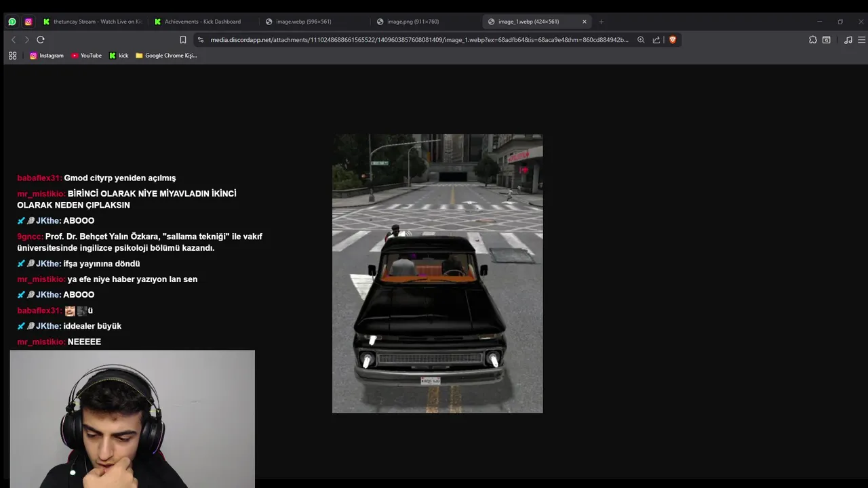Image resolution: width=868 pixels, height=488 pixels.
Task: Click the black truck game image
Action: [x=437, y=273]
